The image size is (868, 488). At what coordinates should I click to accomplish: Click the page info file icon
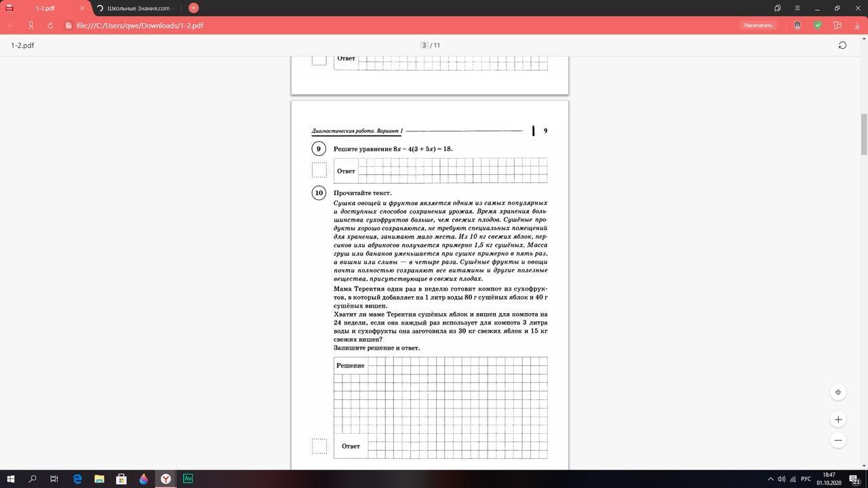click(x=68, y=25)
